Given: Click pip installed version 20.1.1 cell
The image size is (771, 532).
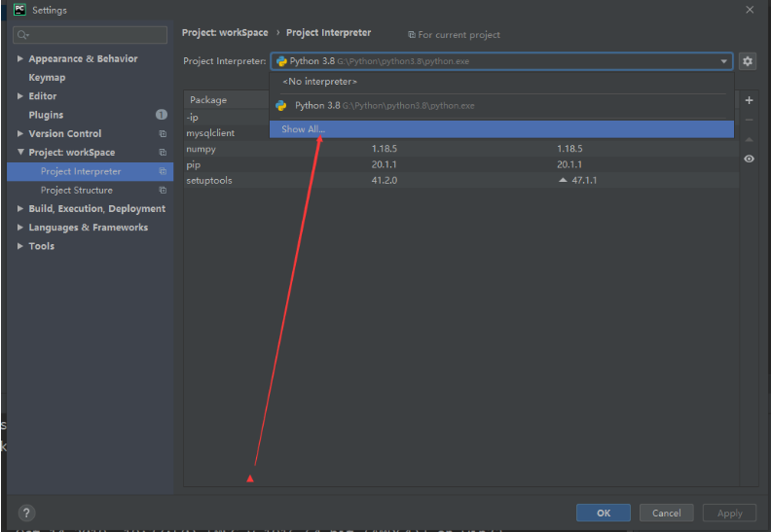Looking at the screenshot, I should pos(384,164).
